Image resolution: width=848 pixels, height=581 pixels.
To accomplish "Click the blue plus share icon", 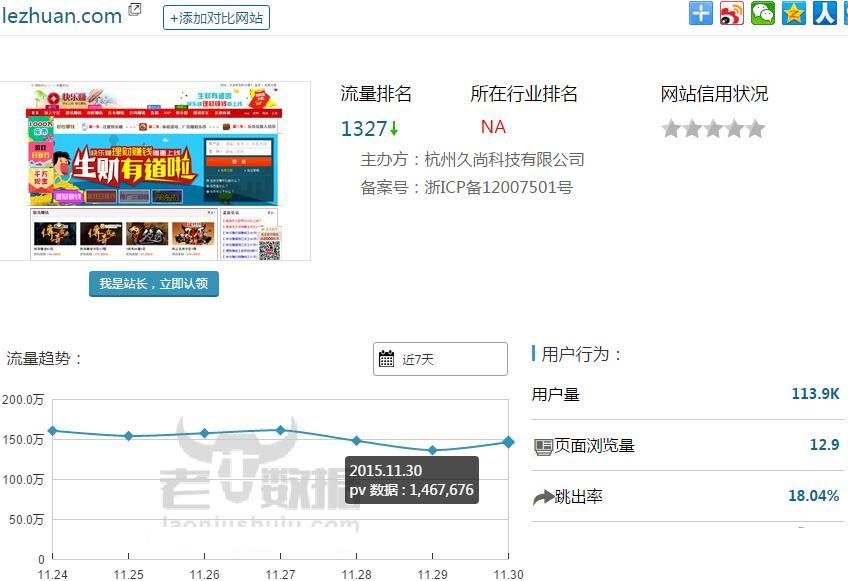I will point(701,13).
